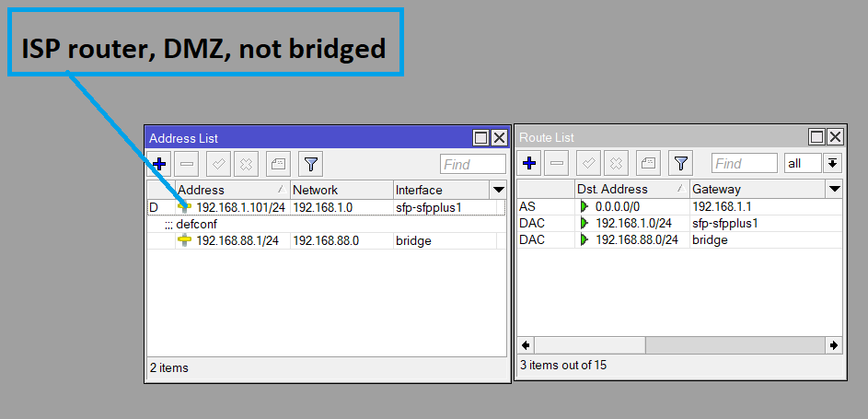Click gateway 192.168.1.1 in Route List

(723, 207)
